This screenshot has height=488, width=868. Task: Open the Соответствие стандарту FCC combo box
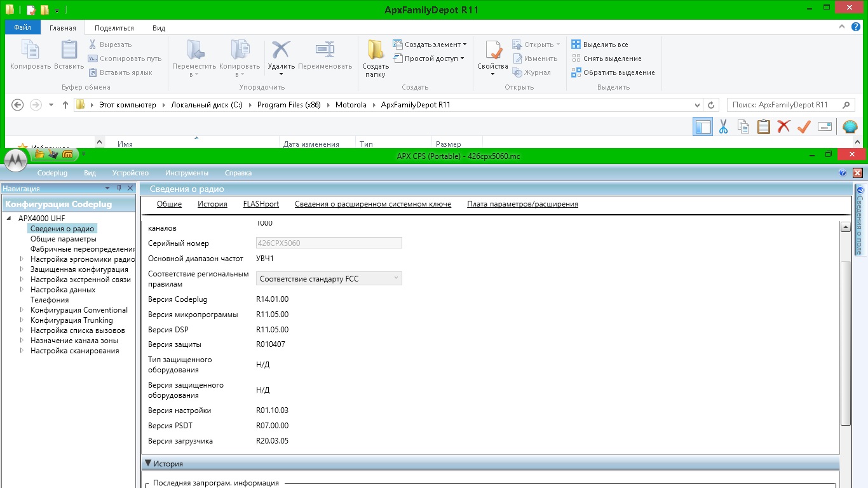point(329,278)
